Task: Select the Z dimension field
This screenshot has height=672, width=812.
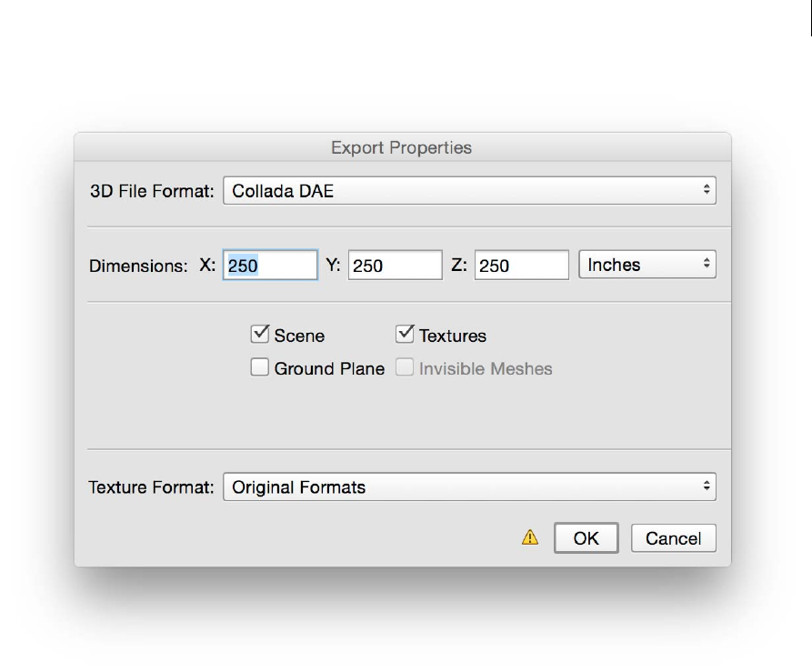Action: tap(521, 266)
